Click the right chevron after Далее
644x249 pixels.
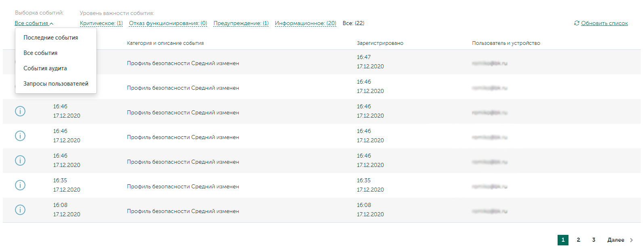pos(631,240)
